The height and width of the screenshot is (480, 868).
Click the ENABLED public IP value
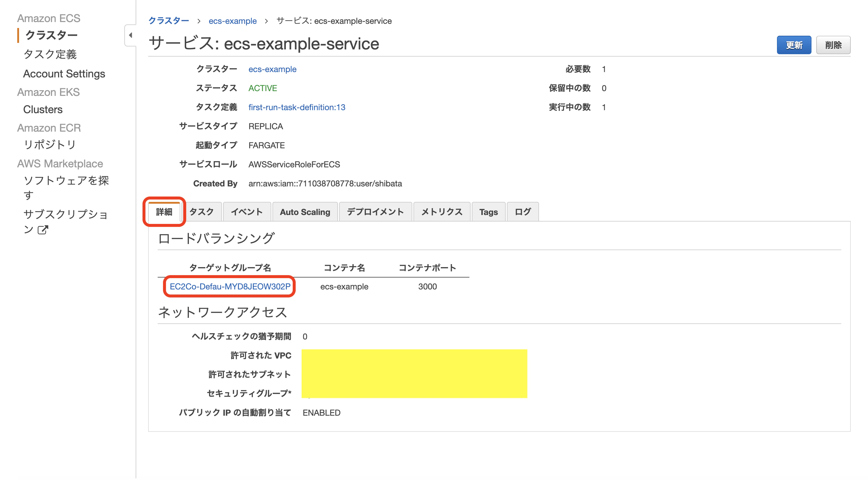[x=321, y=412]
